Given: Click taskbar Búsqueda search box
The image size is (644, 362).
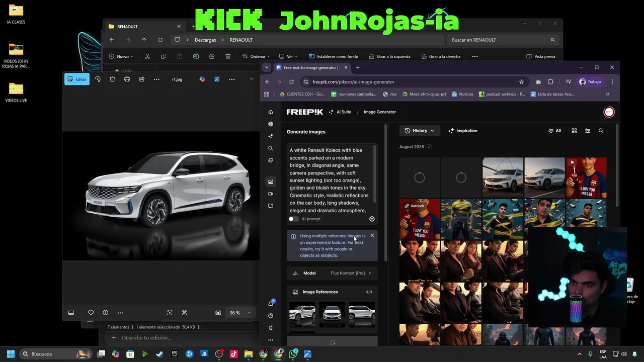Looking at the screenshot, I should click(56, 354).
